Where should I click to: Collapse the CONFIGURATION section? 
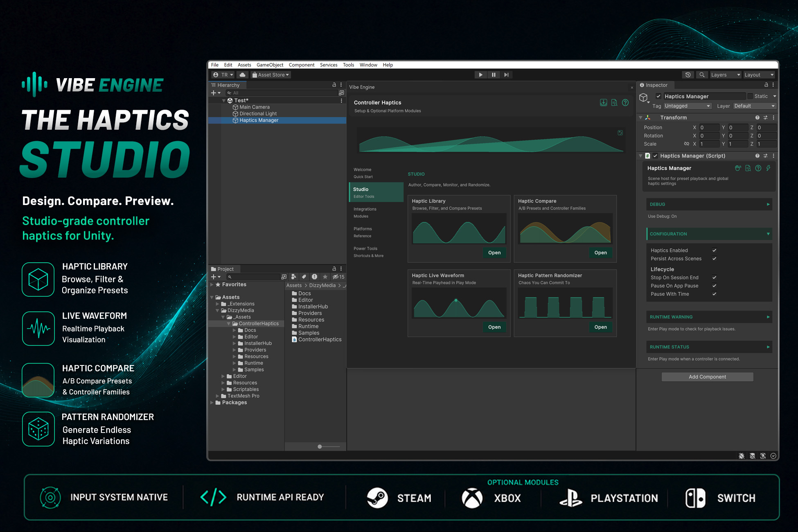(x=709, y=234)
